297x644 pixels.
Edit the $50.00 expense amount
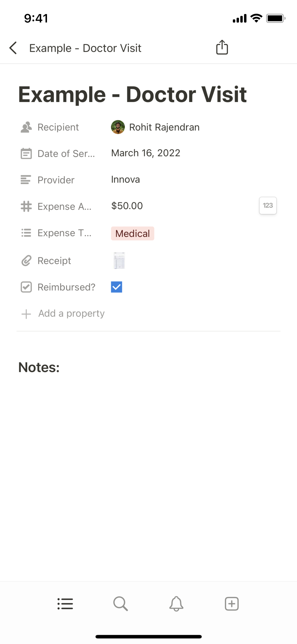pos(127,206)
